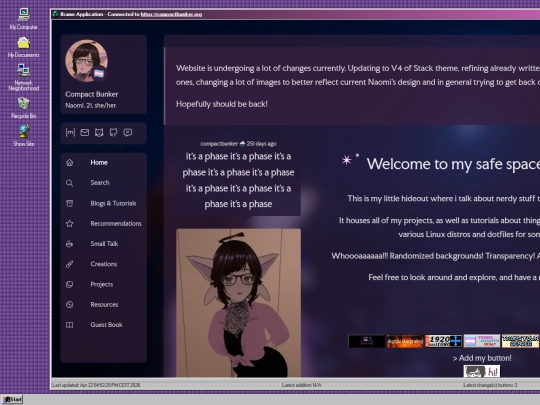Click the cat face social icon
Screen dimensions: 540x405
(x=99, y=133)
